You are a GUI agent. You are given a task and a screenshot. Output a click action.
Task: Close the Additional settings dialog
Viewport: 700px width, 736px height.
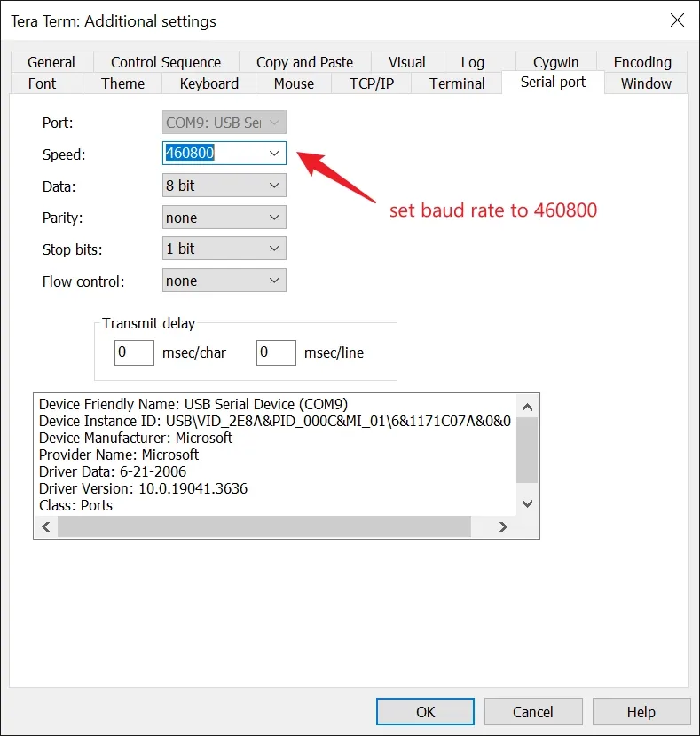coord(677,20)
